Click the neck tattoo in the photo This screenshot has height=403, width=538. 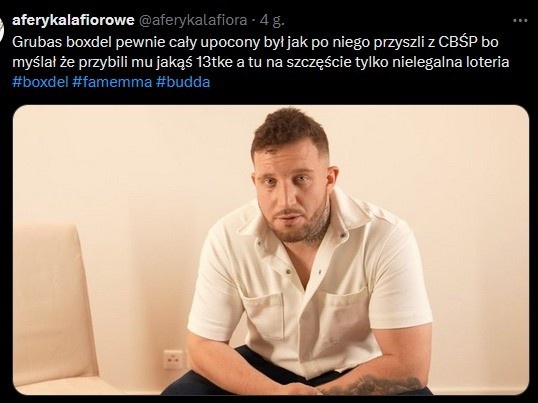(x=319, y=225)
